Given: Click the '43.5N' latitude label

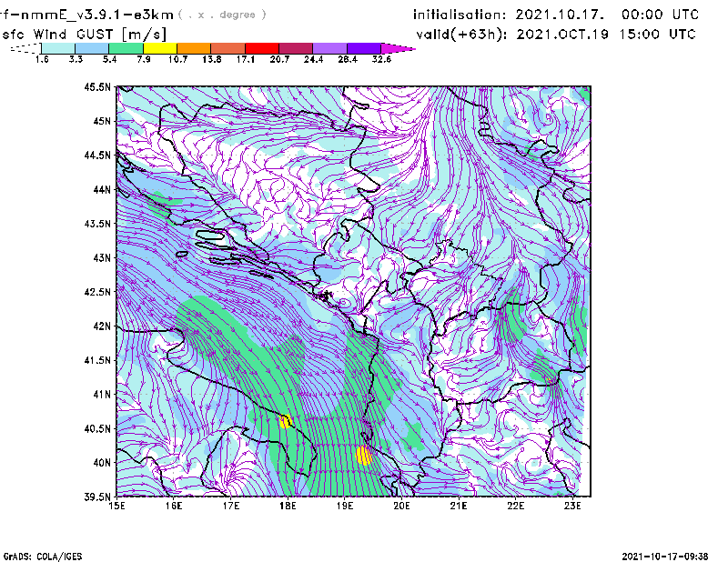Looking at the screenshot, I should 97,224.
